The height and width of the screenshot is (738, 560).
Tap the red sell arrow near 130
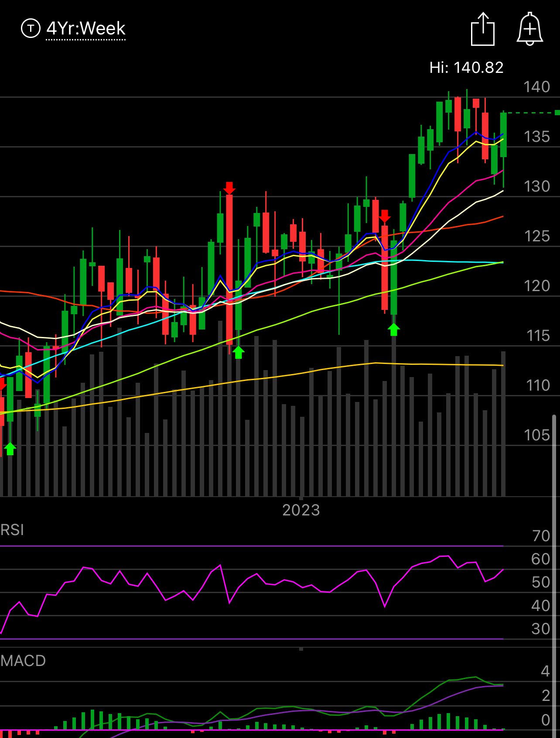tap(229, 189)
